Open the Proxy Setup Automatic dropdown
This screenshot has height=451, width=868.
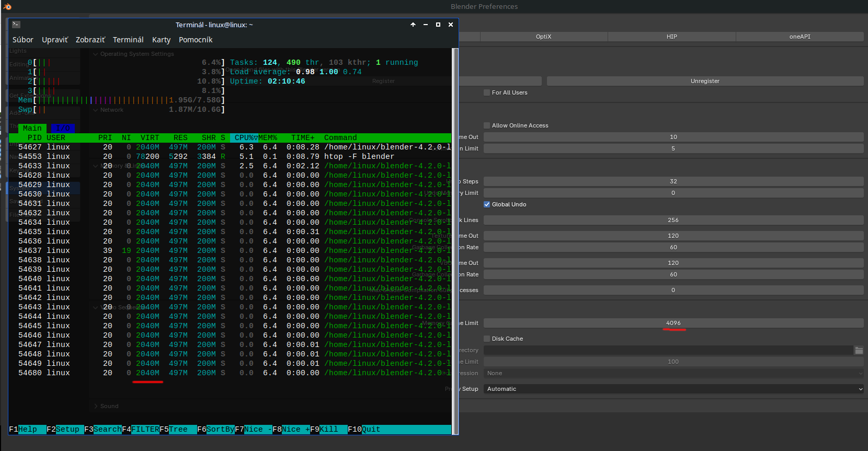tap(673, 389)
